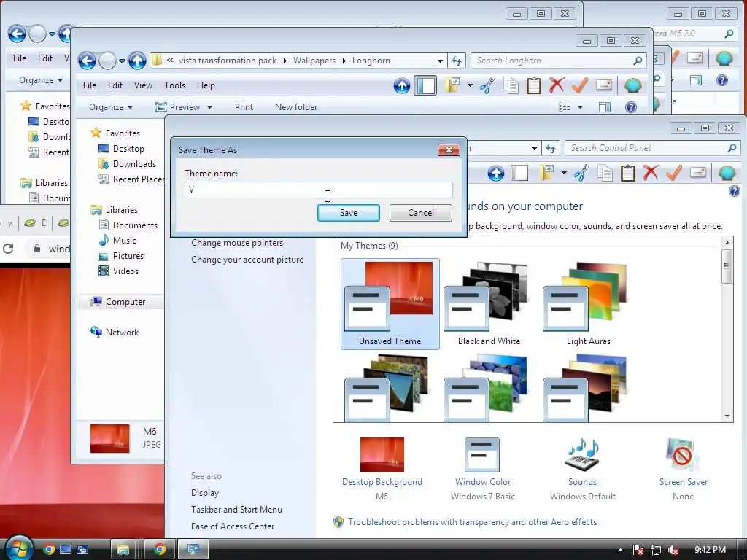747x560 pixels.
Task: Open Display under See also
Action: (205, 493)
